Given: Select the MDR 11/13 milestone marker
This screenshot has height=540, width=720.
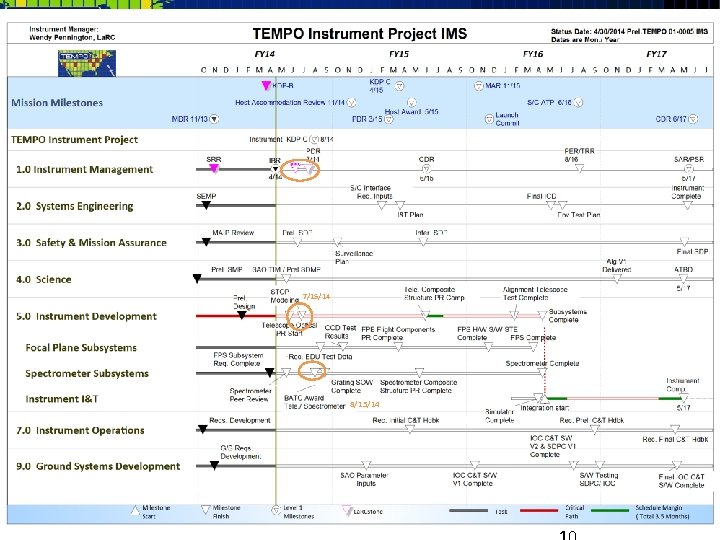Looking at the screenshot, I should point(214,119).
